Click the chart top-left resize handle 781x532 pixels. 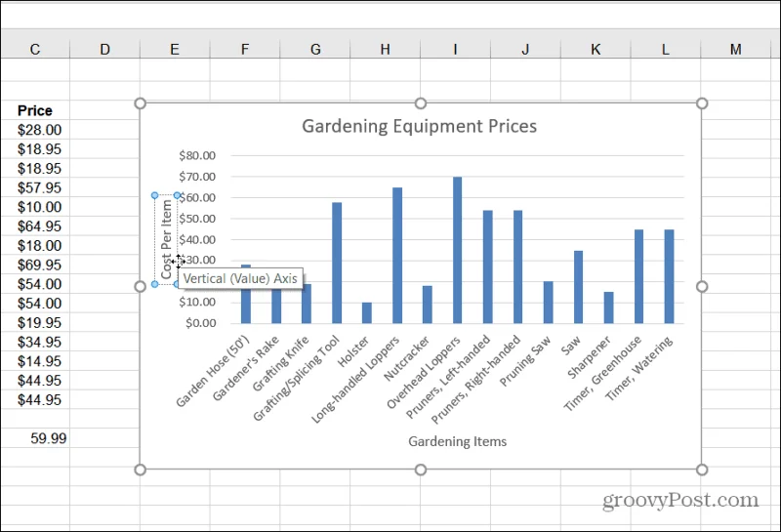[x=141, y=103]
